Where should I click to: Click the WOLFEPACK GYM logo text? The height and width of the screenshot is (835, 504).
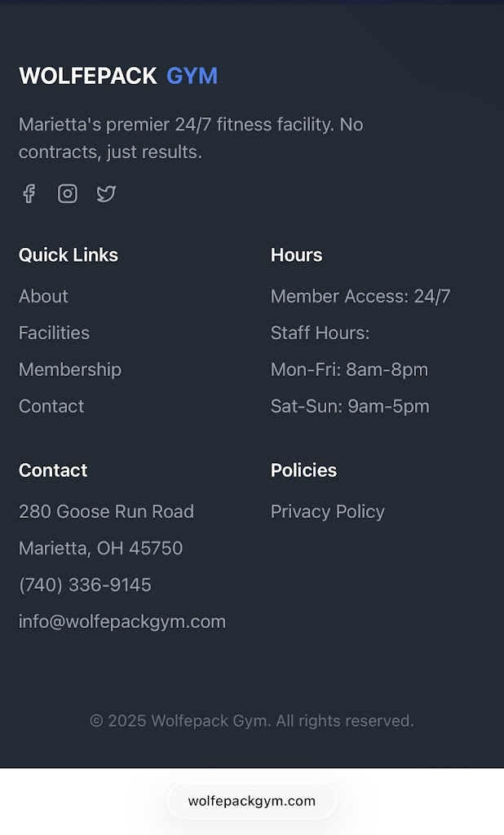click(118, 76)
